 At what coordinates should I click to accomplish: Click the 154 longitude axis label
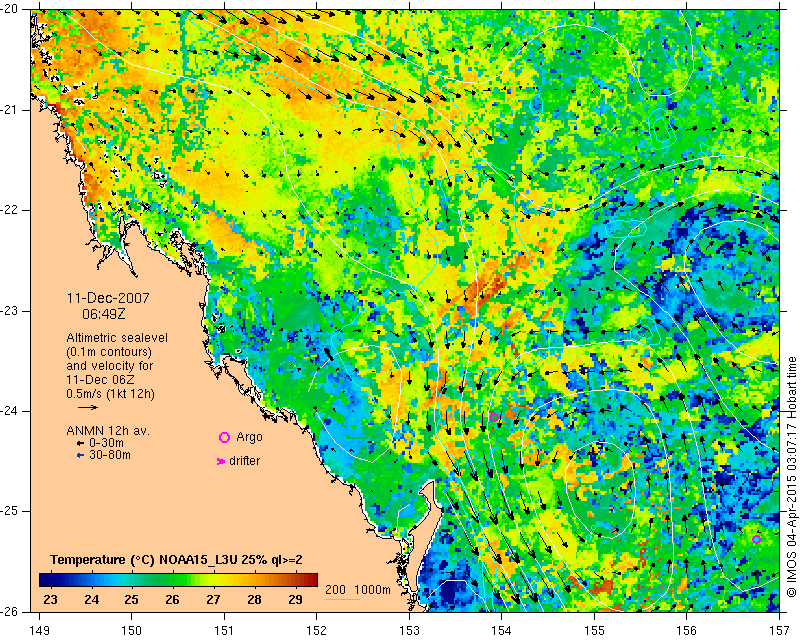click(x=502, y=630)
